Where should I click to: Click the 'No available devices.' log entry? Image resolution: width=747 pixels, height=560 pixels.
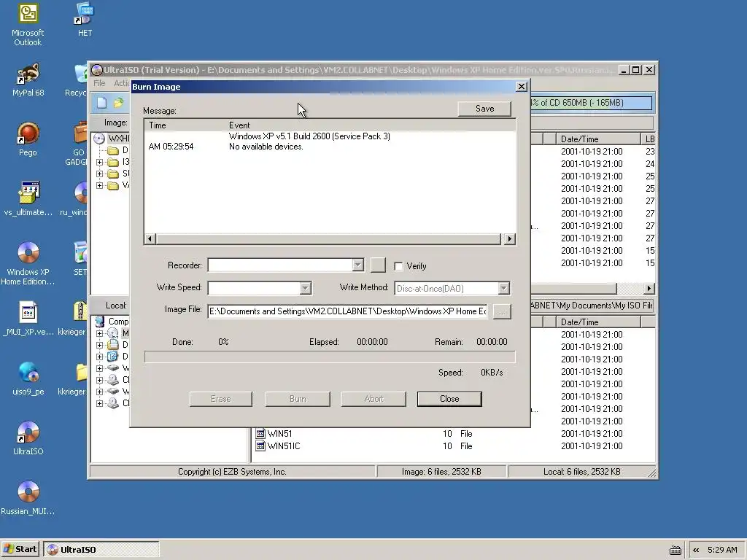pos(266,147)
